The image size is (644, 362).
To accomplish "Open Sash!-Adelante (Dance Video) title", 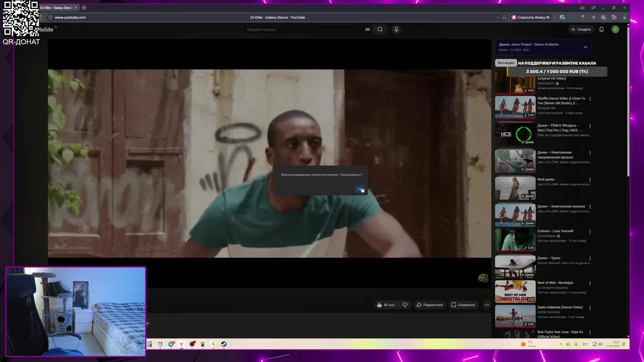I will 560,307.
